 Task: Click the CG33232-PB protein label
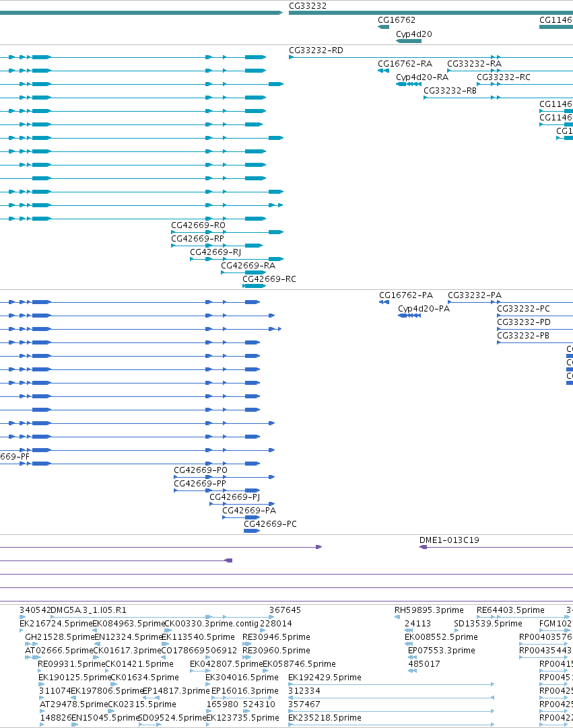coord(523,336)
